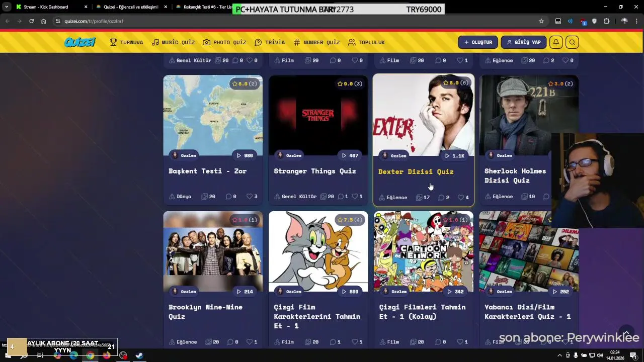
Task: Open the Brooklyn Nine-Nine Quiz title
Action: click(x=205, y=312)
